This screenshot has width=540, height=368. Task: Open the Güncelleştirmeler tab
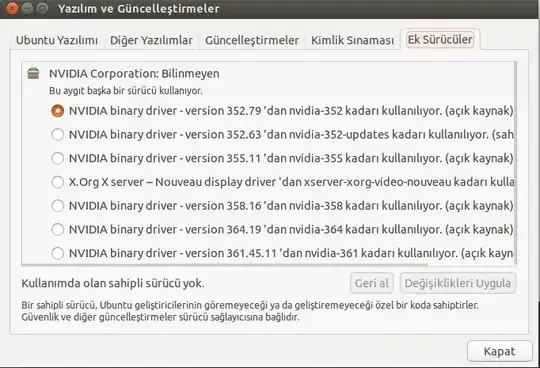click(252, 40)
